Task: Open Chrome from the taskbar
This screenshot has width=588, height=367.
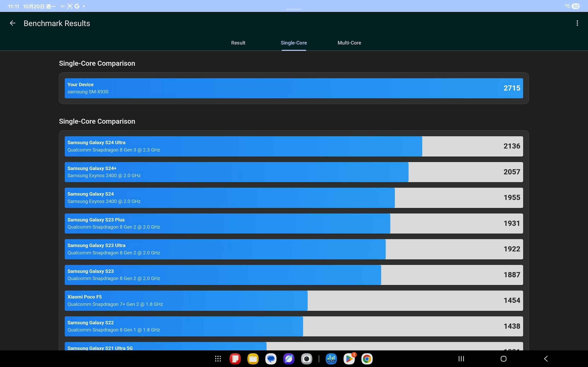Action: pos(367,359)
